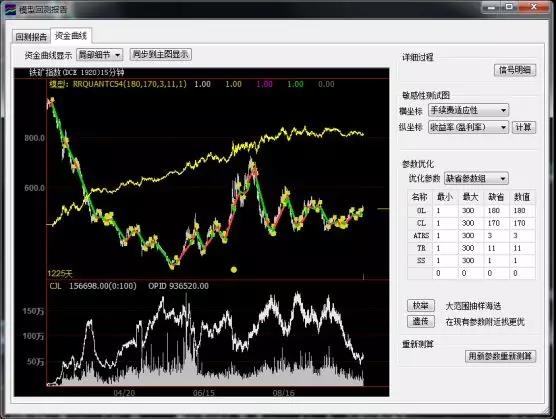Viewport: 556px width, 420px height.
Task: Select the 资金曲线 tab
Action: pos(71,35)
